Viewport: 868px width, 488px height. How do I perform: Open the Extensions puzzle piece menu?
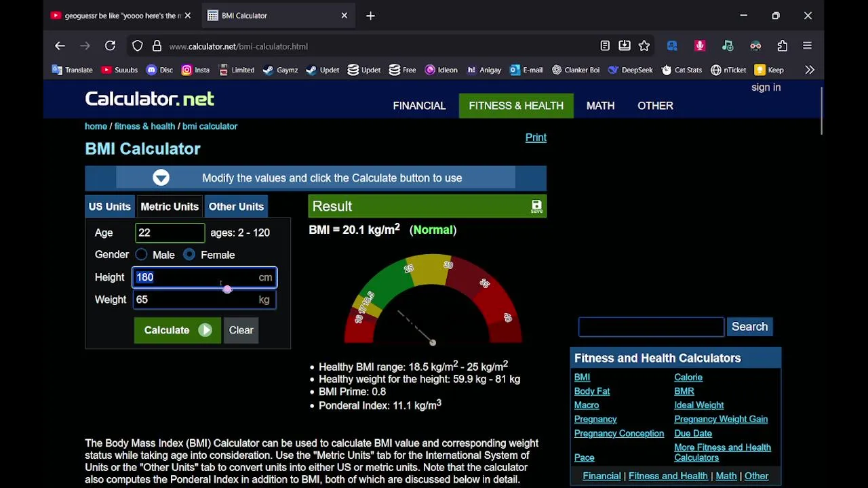783,46
